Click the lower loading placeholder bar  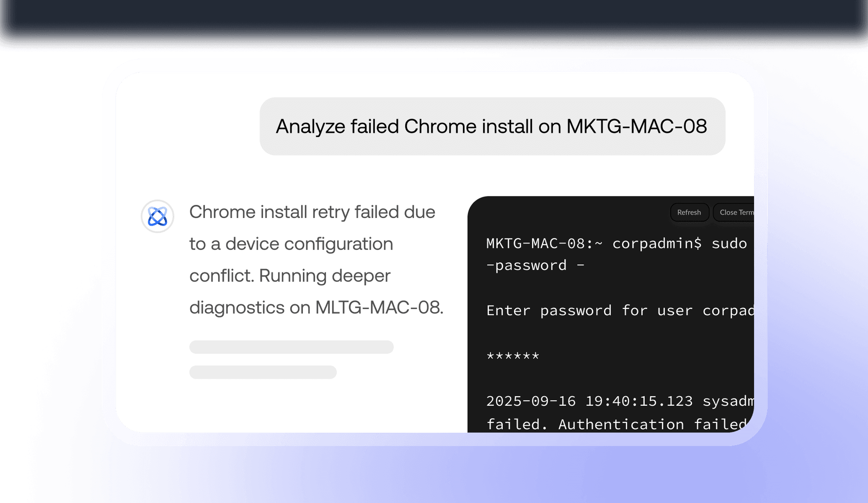click(263, 372)
